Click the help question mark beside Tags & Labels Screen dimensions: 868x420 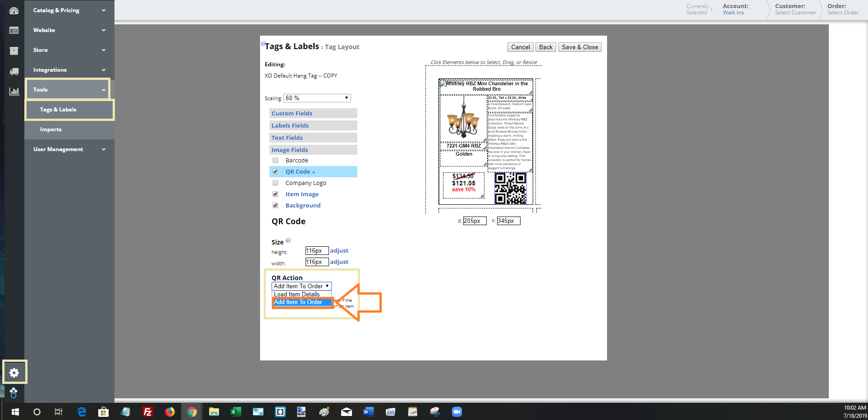pos(264,43)
